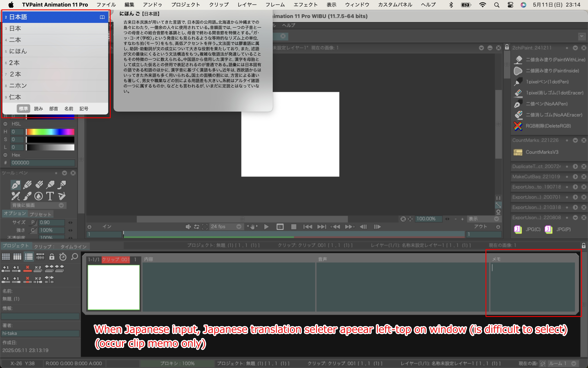The width and height of the screenshot is (588, 368).
Task: Click the CountMarksV3 icon
Action: (x=518, y=152)
